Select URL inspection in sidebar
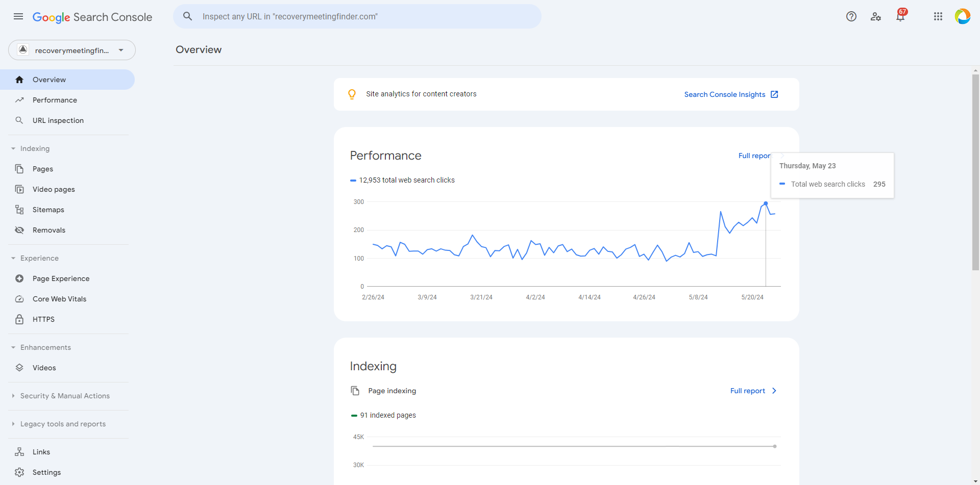 (58, 120)
